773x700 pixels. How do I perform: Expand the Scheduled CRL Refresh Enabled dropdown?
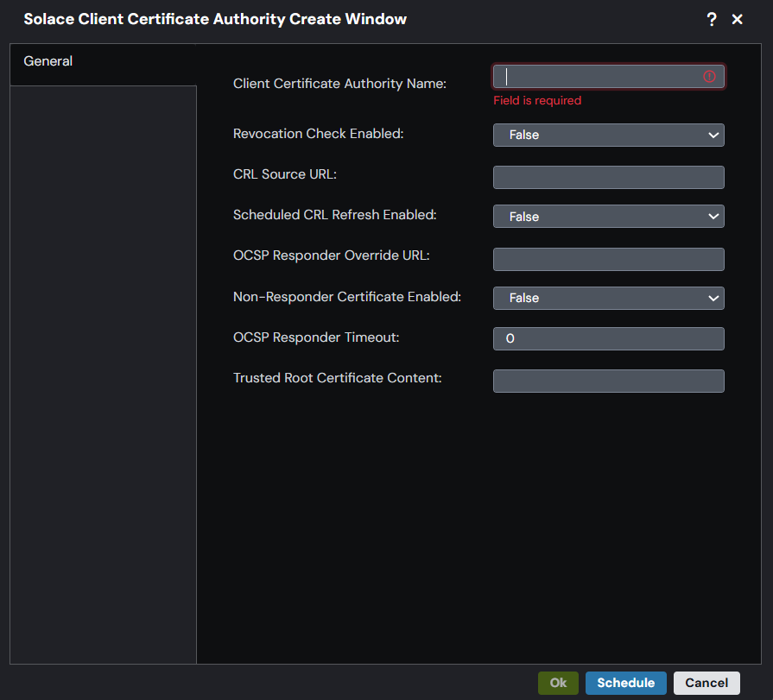(x=608, y=217)
